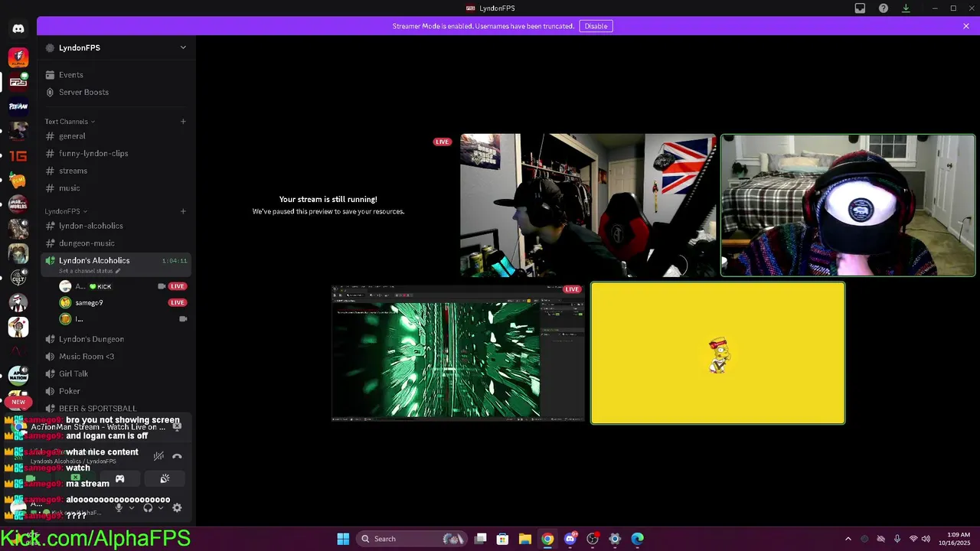
Task: Join Poker voice channel
Action: pyautogui.click(x=116, y=391)
